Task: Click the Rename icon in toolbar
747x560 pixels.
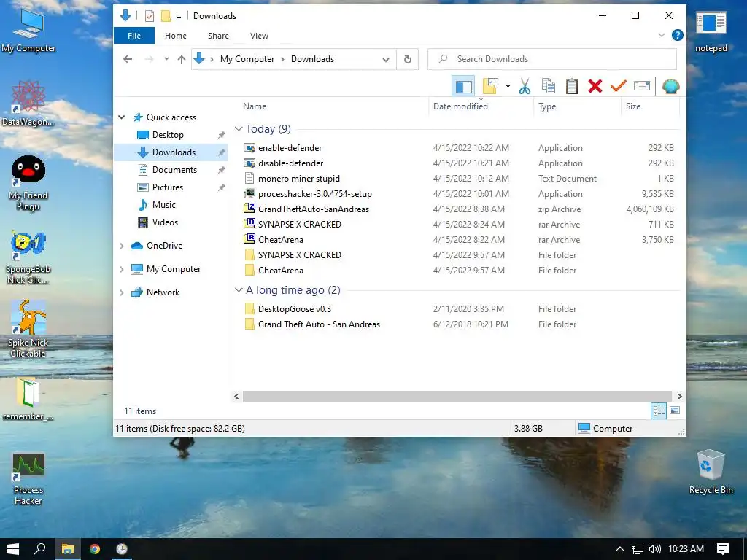Action: click(642, 86)
